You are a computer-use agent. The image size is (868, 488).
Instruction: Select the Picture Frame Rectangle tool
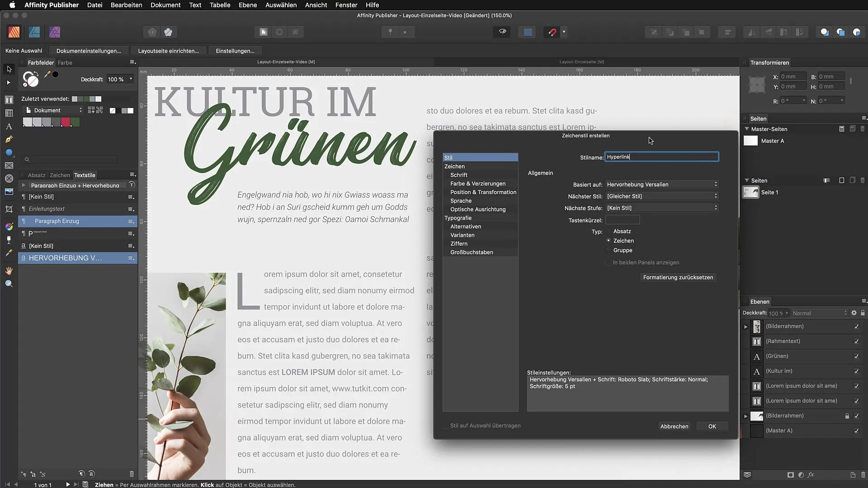coord(9,165)
